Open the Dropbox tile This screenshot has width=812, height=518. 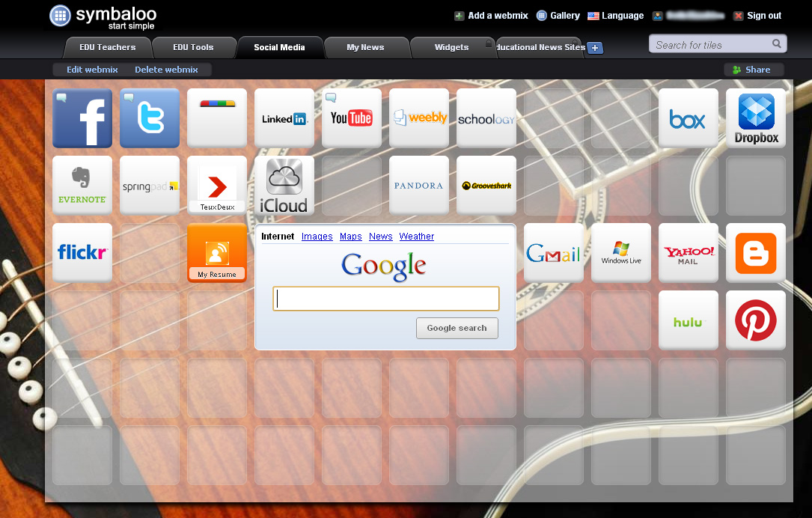point(756,118)
